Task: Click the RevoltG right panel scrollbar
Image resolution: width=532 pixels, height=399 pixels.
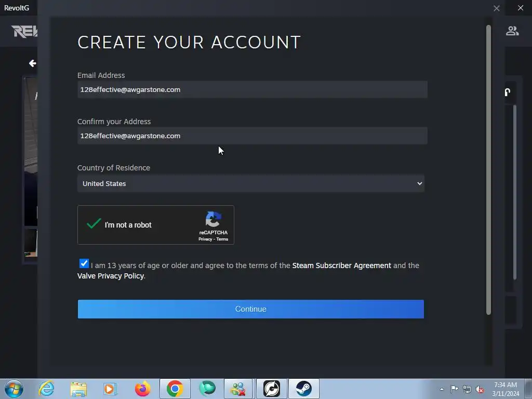Action: click(515, 192)
